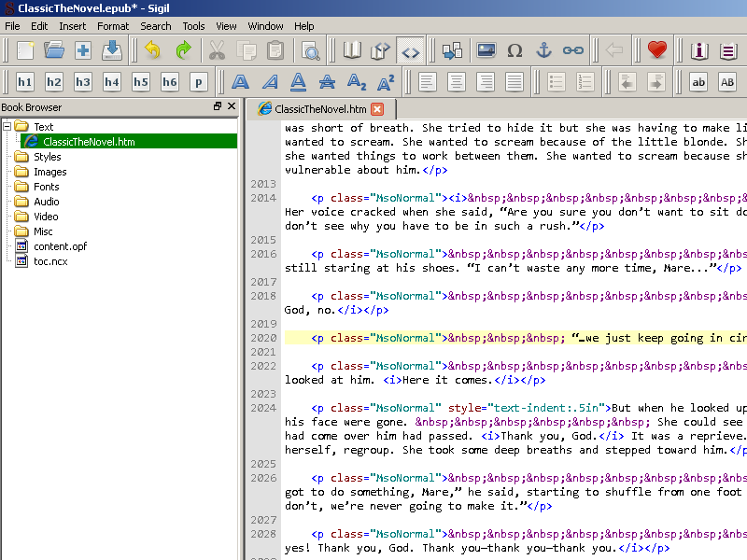The width and height of the screenshot is (747, 560).
Task: Click the anchor Insert ID icon
Action: click(543, 50)
